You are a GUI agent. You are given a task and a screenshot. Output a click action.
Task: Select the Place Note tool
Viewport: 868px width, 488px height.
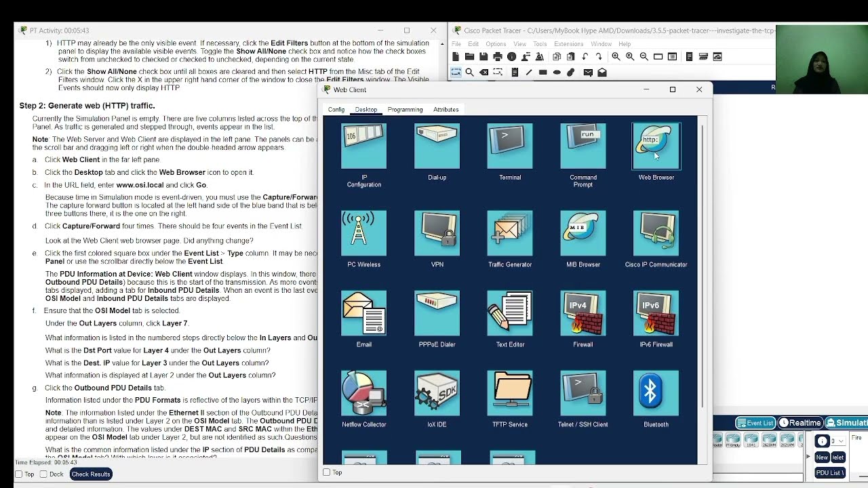[515, 73]
